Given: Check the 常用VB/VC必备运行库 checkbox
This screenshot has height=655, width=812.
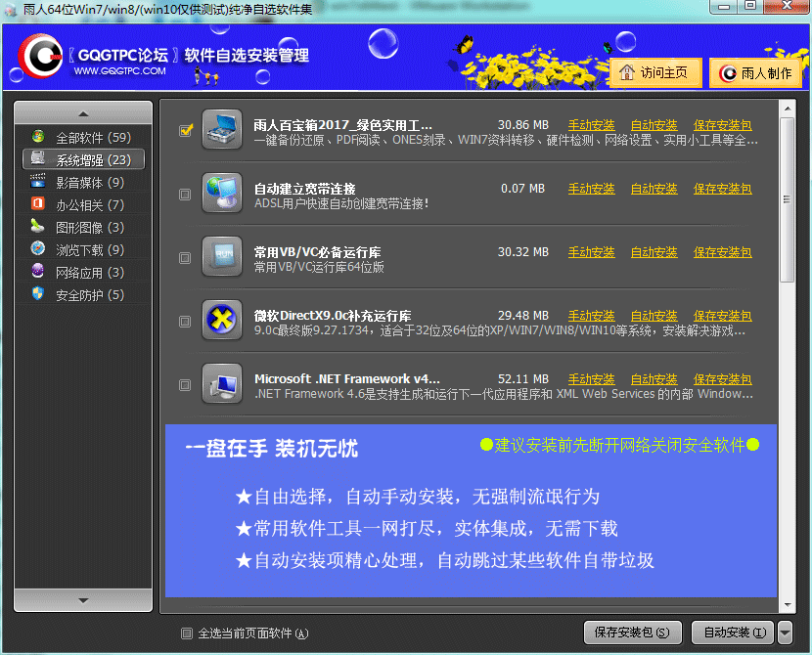Looking at the screenshot, I should point(185,258).
